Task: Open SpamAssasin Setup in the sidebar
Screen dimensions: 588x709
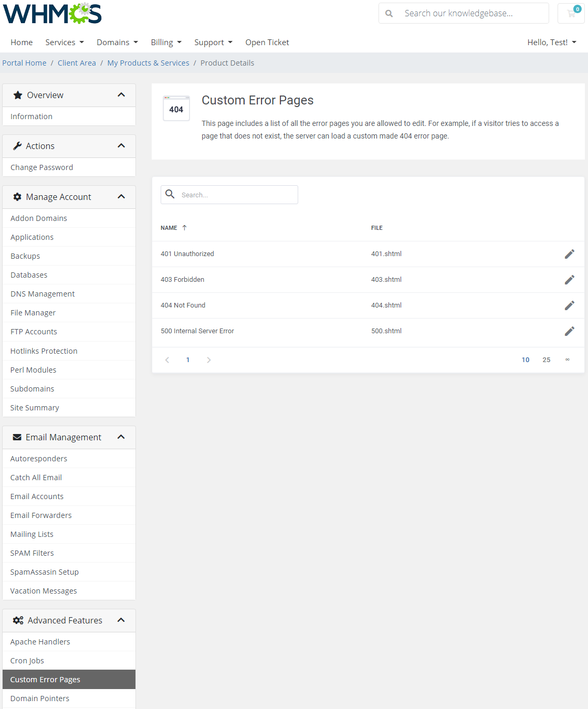Action: coord(69,572)
